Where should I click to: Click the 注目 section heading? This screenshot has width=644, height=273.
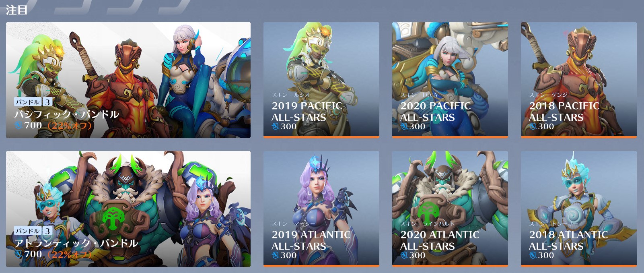tap(16, 10)
